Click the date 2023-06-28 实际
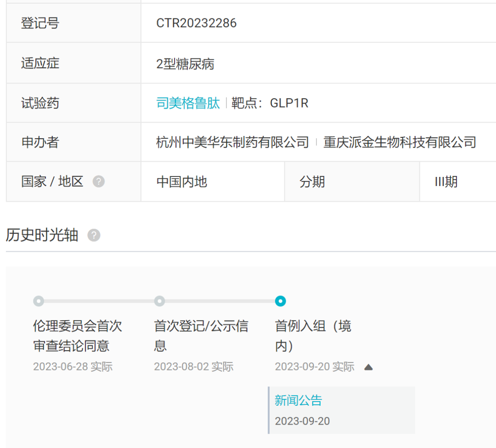496x448 pixels. click(73, 367)
